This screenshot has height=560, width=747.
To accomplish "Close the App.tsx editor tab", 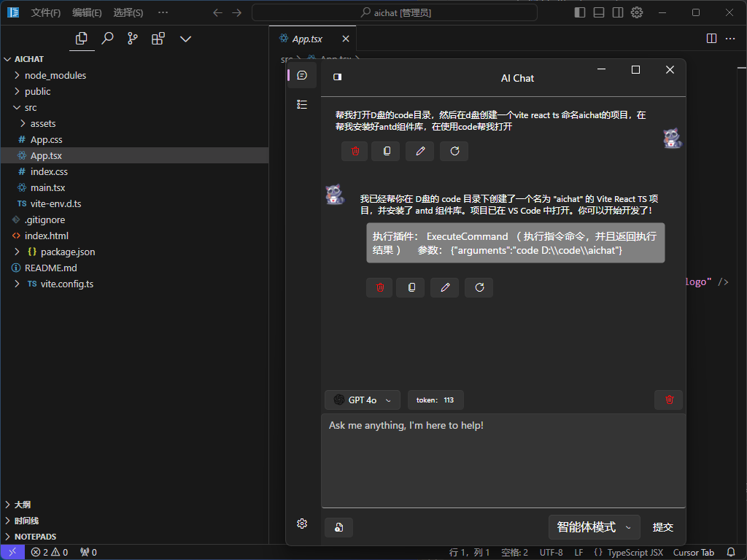I will click(x=346, y=39).
